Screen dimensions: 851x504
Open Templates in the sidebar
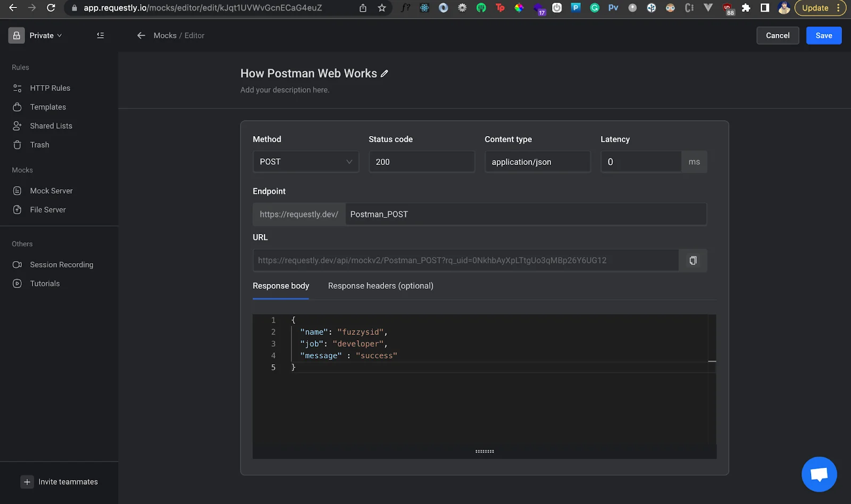(x=48, y=107)
